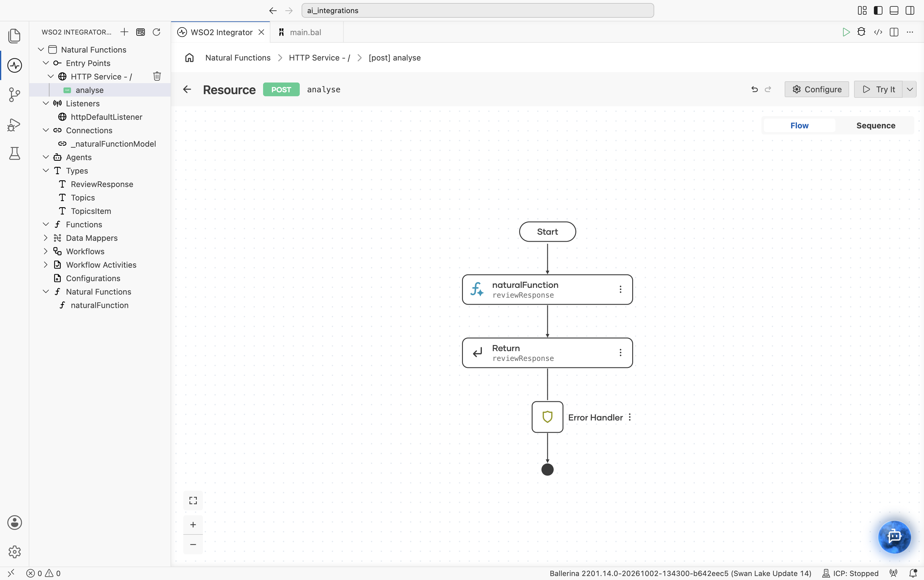Click the Configure button
Image resolution: width=924 pixels, height=580 pixels.
817,89
